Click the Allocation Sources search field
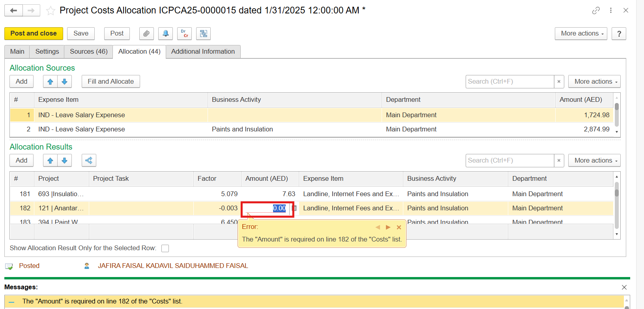Screen dimensions: 644x309 509,82
